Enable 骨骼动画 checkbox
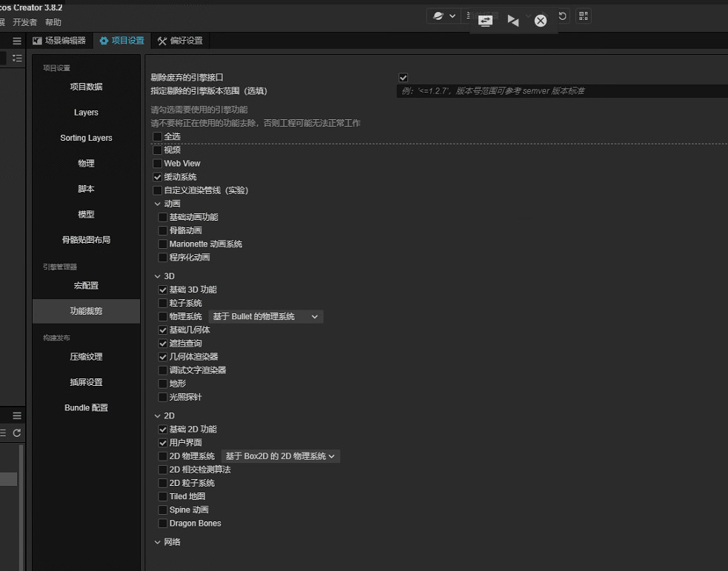Image resolution: width=728 pixels, height=571 pixels. click(162, 231)
